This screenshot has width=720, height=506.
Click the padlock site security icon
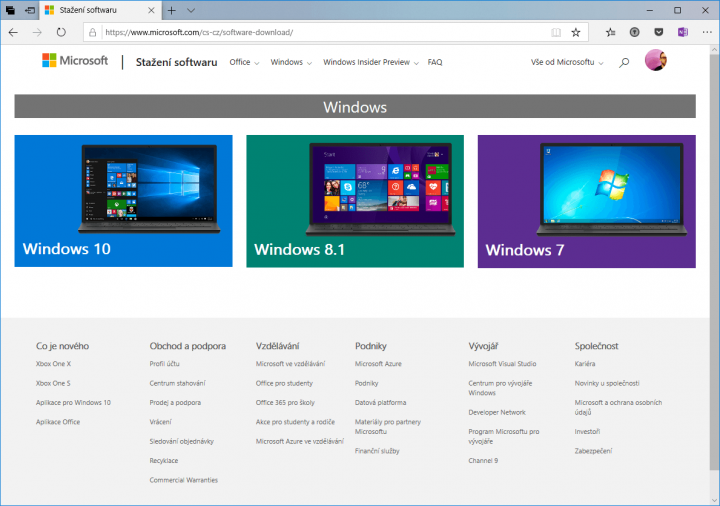[x=93, y=32]
